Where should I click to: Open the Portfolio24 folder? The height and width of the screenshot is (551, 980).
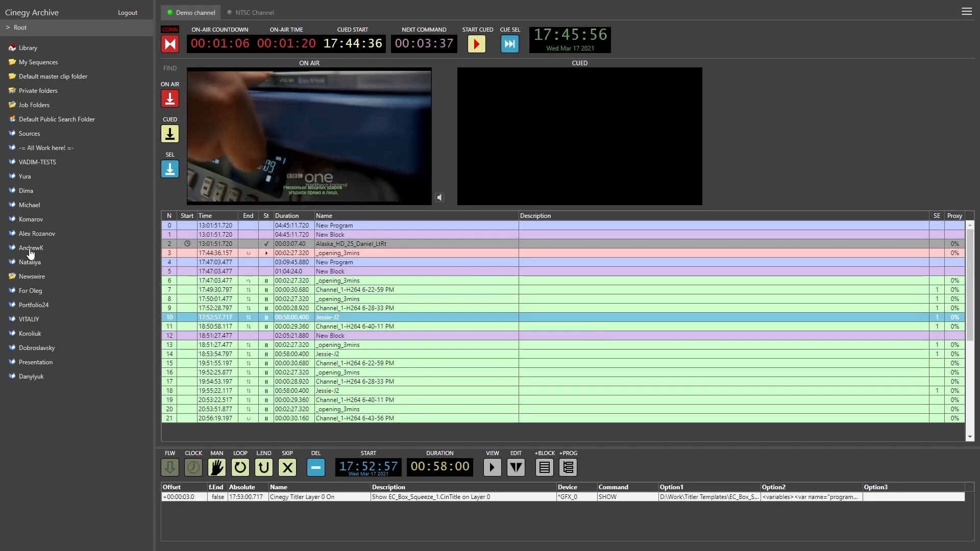click(x=34, y=305)
